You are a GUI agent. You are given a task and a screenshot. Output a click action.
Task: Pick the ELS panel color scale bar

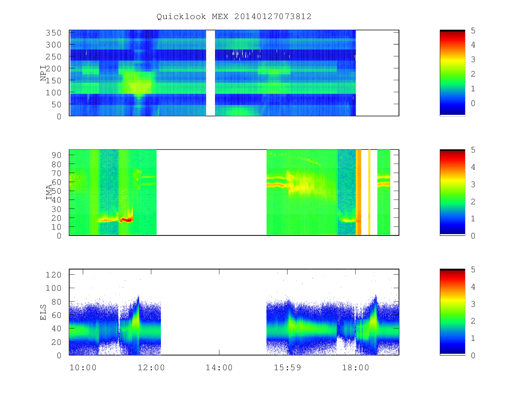click(x=452, y=312)
